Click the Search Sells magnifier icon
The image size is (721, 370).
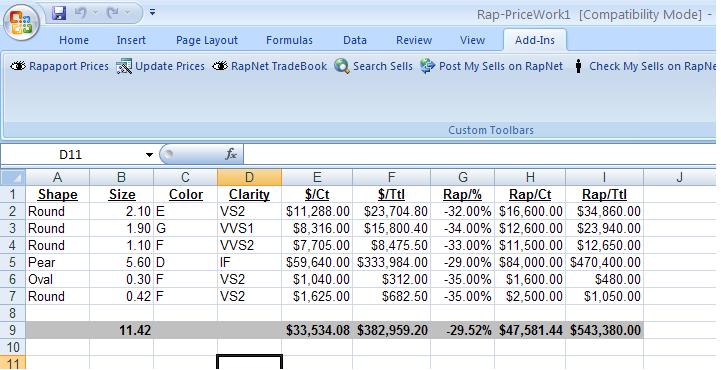tap(342, 66)
